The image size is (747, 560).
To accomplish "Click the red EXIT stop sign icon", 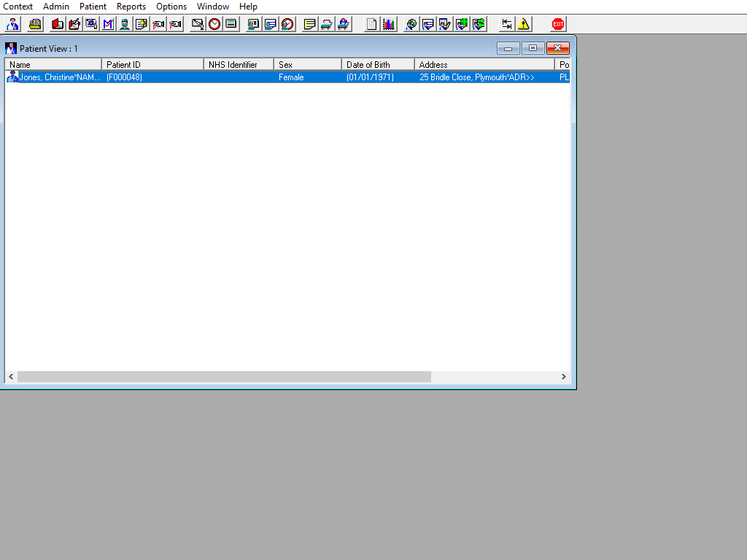I will pos(558,24).
